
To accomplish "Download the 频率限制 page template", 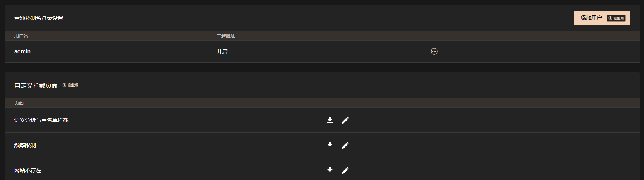I will tap(330, 145).
